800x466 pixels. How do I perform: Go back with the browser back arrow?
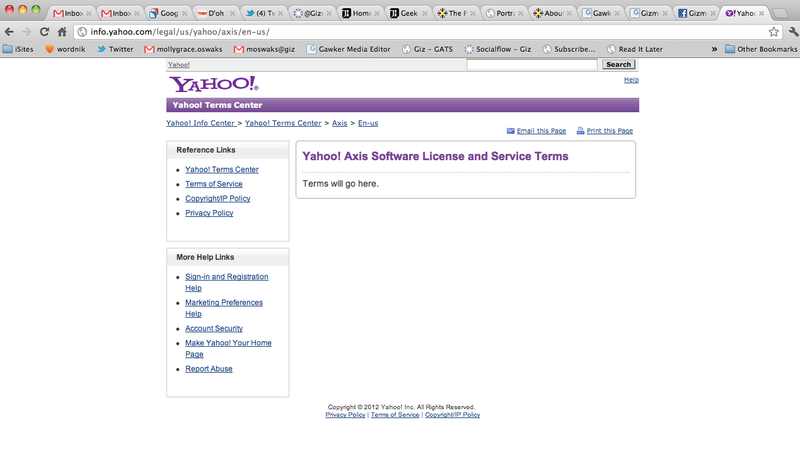pyautogui.click(x=9, y=32)
